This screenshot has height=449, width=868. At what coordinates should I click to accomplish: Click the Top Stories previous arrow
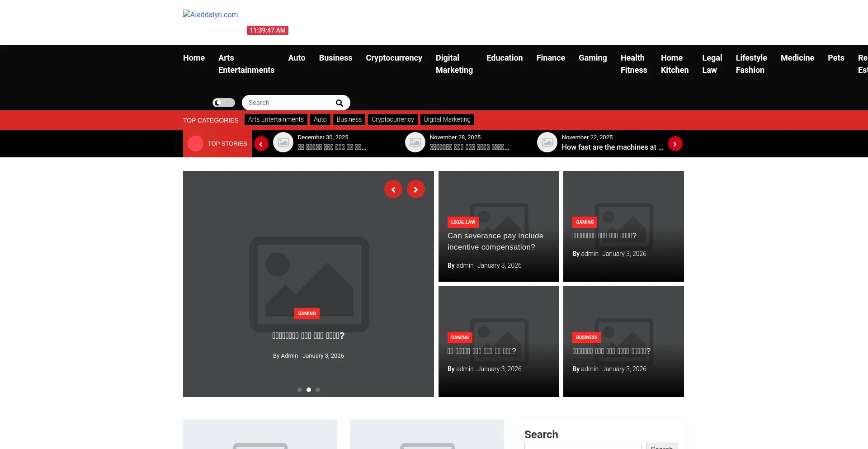[261, 144]
